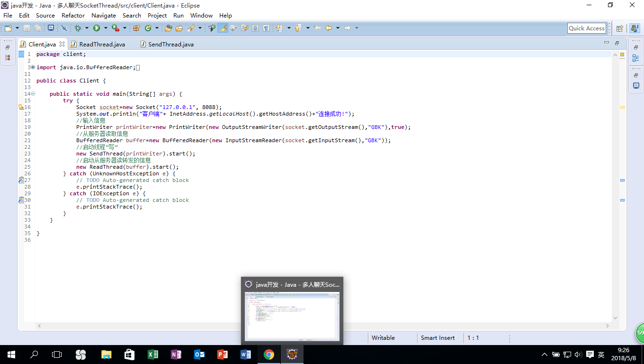Click the New Java Package icon

click(136, 28)
